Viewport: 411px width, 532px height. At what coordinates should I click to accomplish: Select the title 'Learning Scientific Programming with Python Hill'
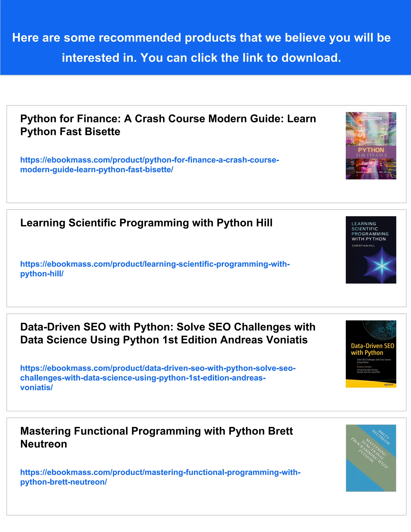tap(146, 223)
